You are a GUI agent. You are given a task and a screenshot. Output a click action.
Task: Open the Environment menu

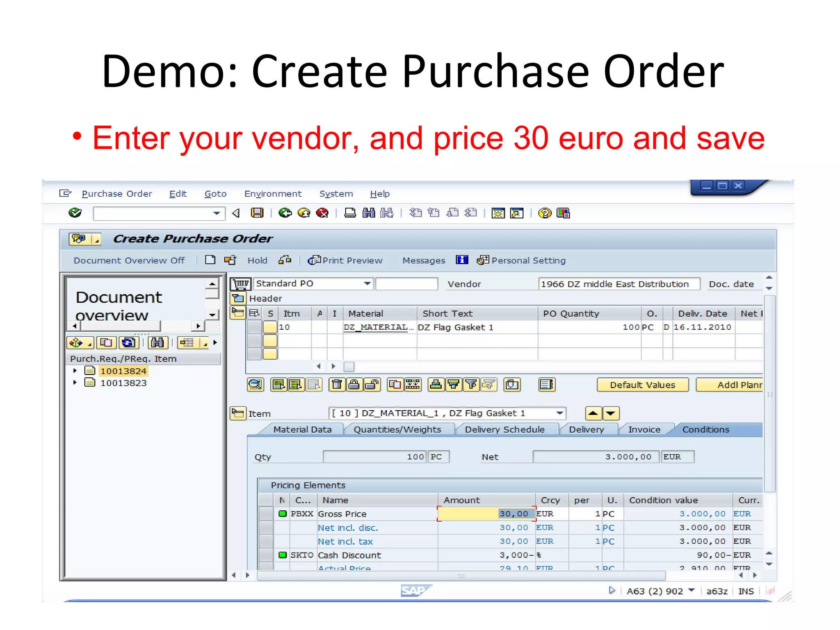[273, 194]
